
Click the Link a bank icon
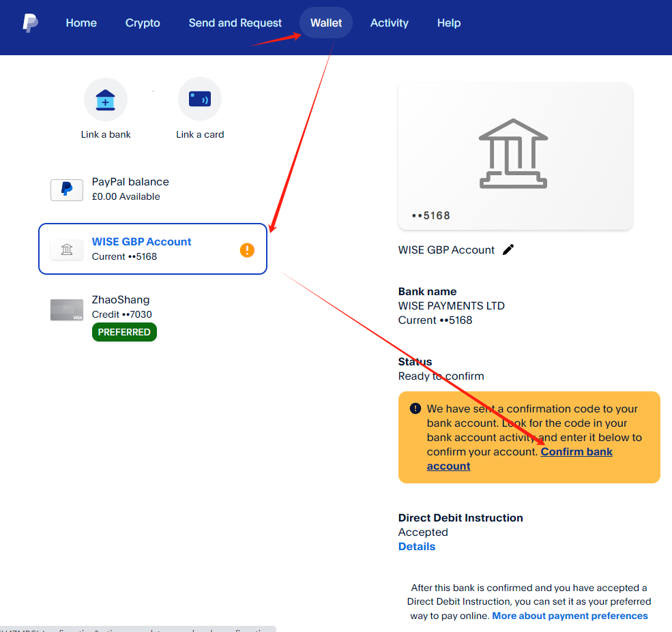tap(106, 100)
